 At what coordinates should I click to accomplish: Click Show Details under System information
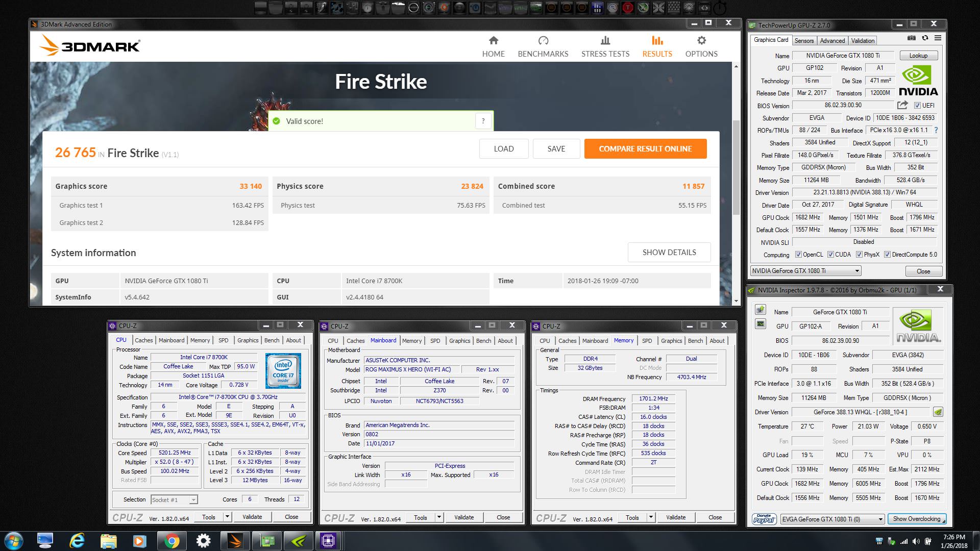(669, 252)
